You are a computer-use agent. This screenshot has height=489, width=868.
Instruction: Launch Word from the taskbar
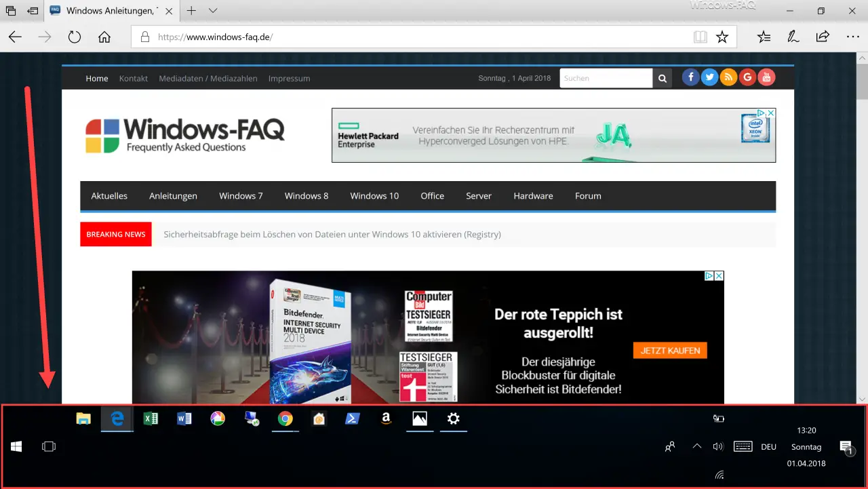[x=184, y=418]
